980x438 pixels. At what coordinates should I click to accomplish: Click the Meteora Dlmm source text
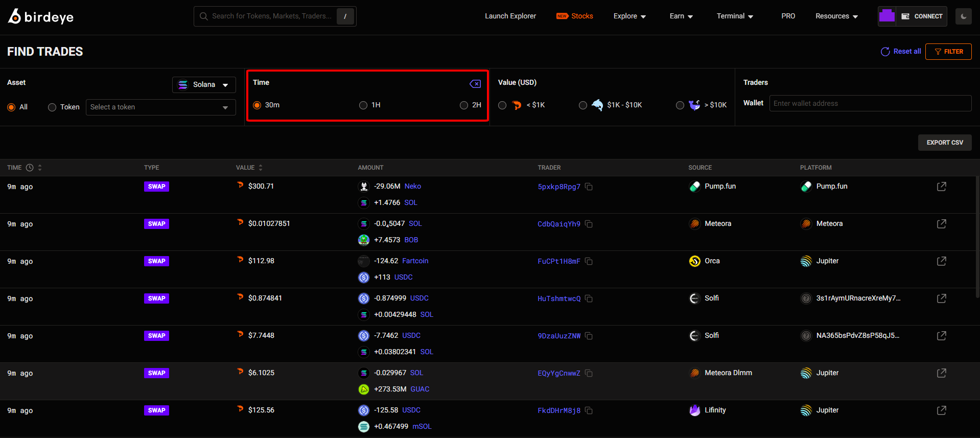[x=728, y=373]
